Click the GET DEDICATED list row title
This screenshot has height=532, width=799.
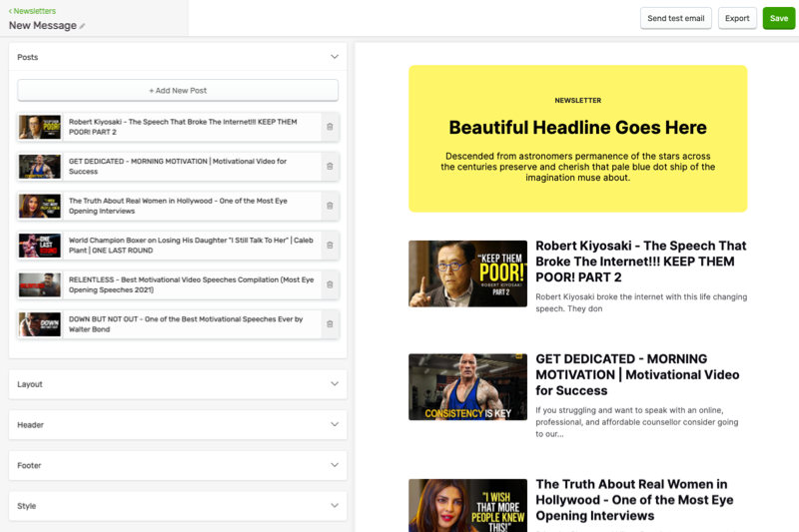pyautogui.click(x=178, y=167)
